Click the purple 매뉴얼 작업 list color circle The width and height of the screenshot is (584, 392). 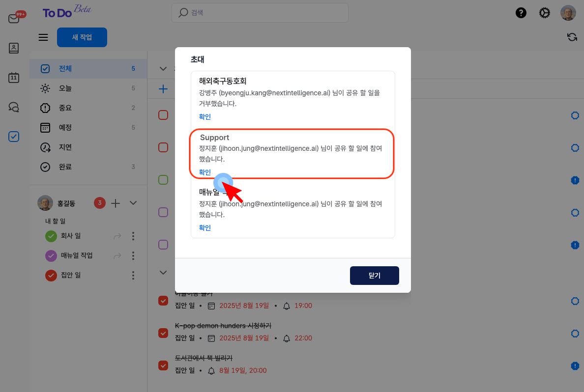pyautogui.click(x=51, y=256)
